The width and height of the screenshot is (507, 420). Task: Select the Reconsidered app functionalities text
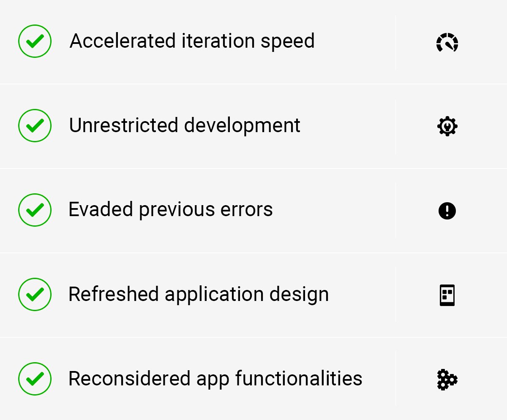click(215, 379)
